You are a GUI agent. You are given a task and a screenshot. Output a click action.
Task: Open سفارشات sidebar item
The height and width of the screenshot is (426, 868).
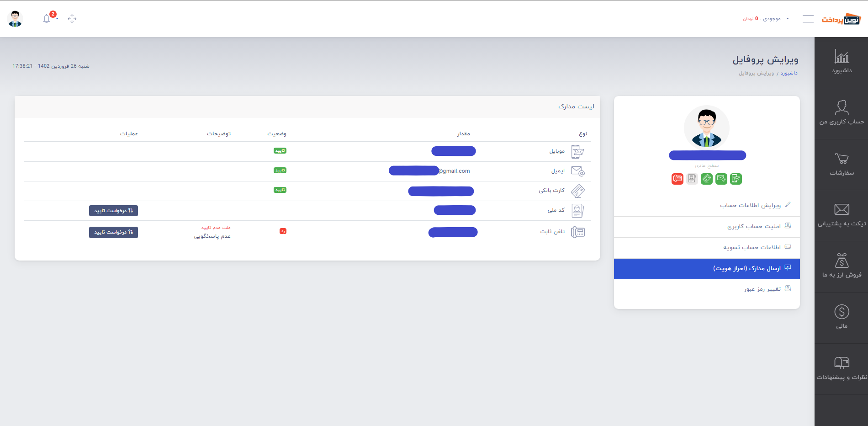(x=842, y=165)
